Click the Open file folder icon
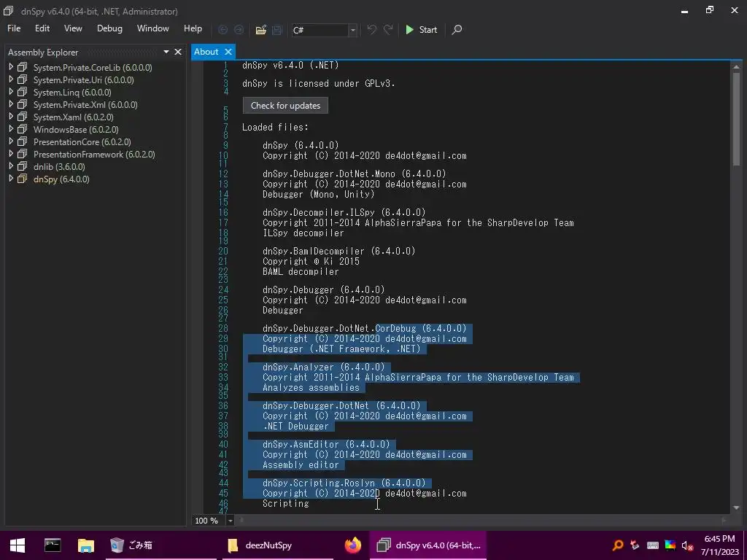747x560 pixels. tap(260, 29)
